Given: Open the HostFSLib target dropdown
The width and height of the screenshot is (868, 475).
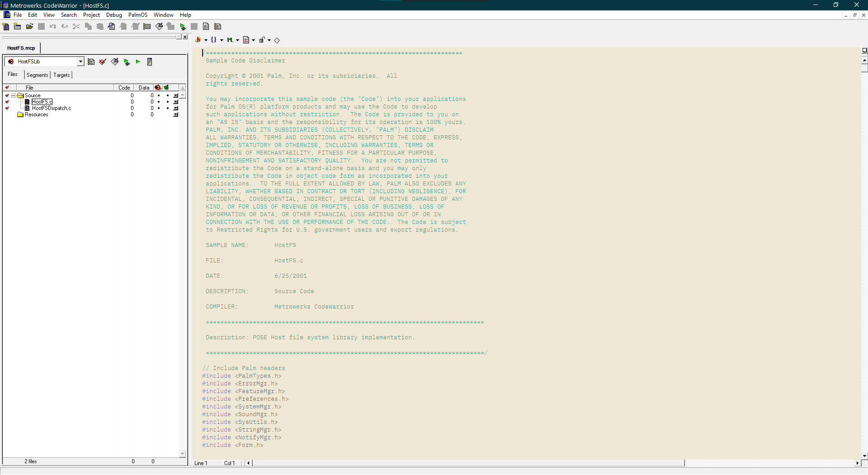Looking at the screenshot, I should [x=80, y=62].
